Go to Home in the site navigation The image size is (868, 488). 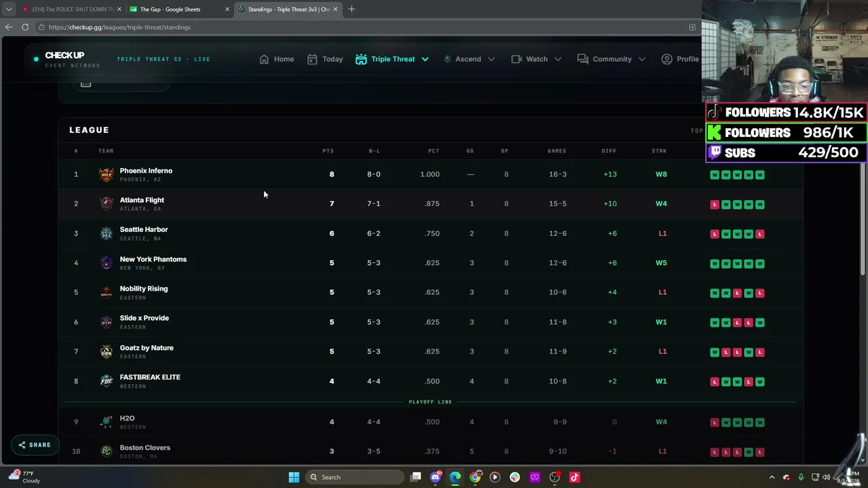(x=277, y=59)
